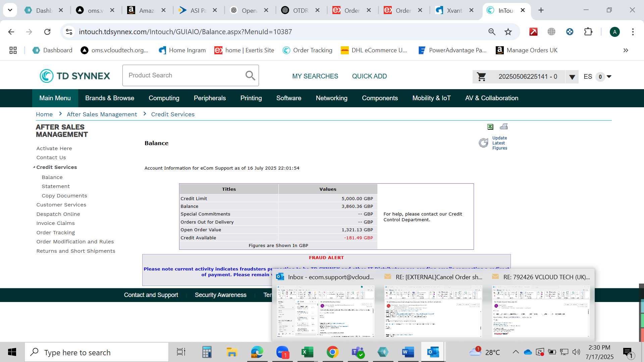Click MY SEARCHES link
Viewport: 644px width, 362px height.
(x=315, y=76)
